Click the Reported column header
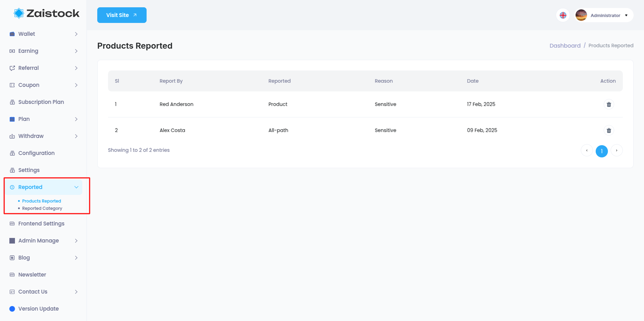This screenshot has width=644, height=321. click(x=279, y=81)
